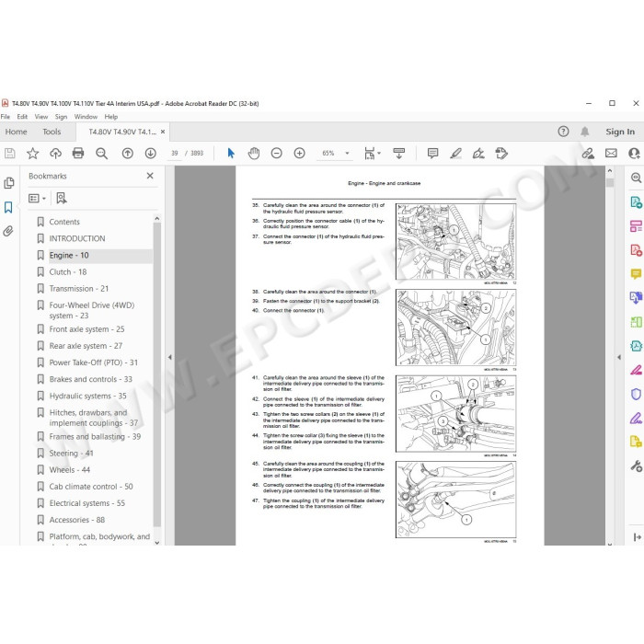Open the Window menu
The height and width of the screenshot is (644, 644).
pyautogui.click(x=86, y=117)
